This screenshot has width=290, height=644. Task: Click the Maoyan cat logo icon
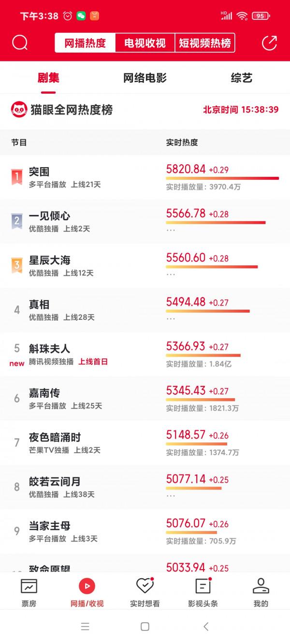20,111
